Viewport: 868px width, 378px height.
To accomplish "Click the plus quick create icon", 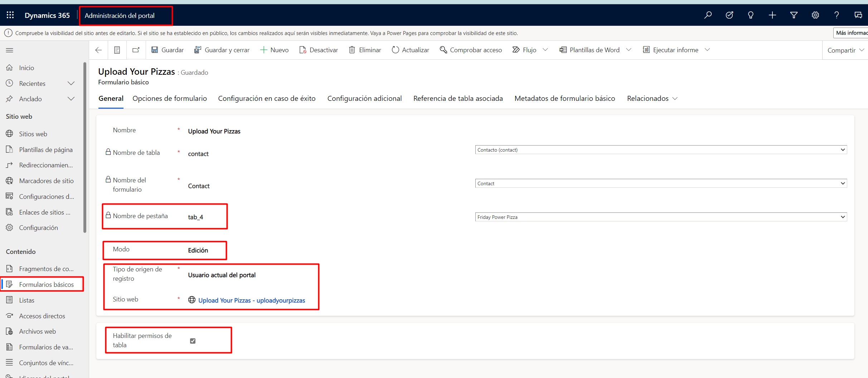I will (772, 15).
